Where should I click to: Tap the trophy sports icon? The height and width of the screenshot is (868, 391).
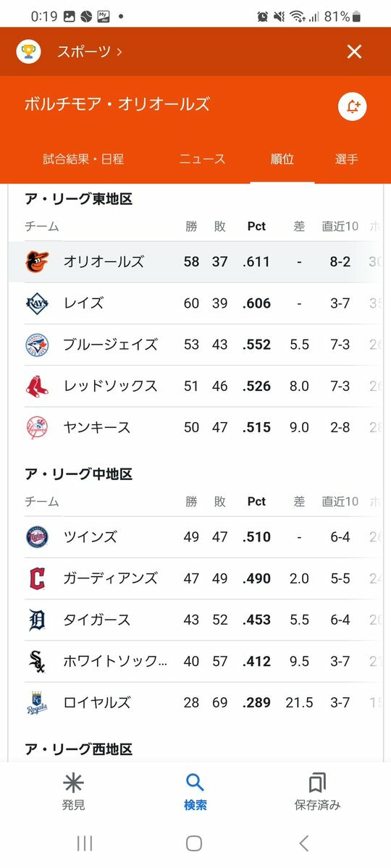pyautogui.click(x=28, y=52)
